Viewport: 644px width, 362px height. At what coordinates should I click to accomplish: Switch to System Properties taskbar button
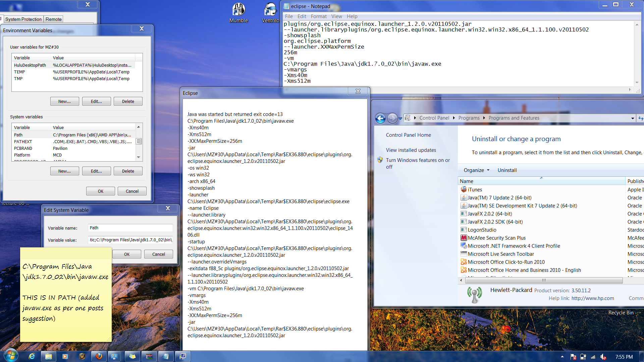183,356
